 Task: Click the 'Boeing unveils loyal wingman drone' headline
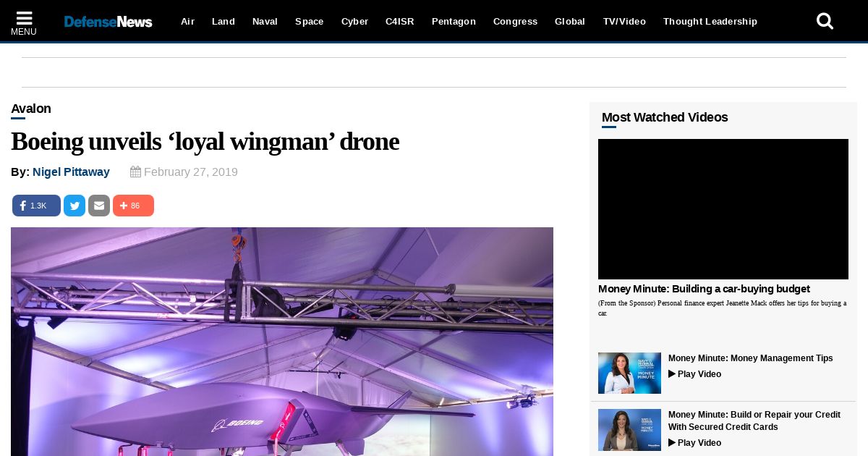pos(205,142)
